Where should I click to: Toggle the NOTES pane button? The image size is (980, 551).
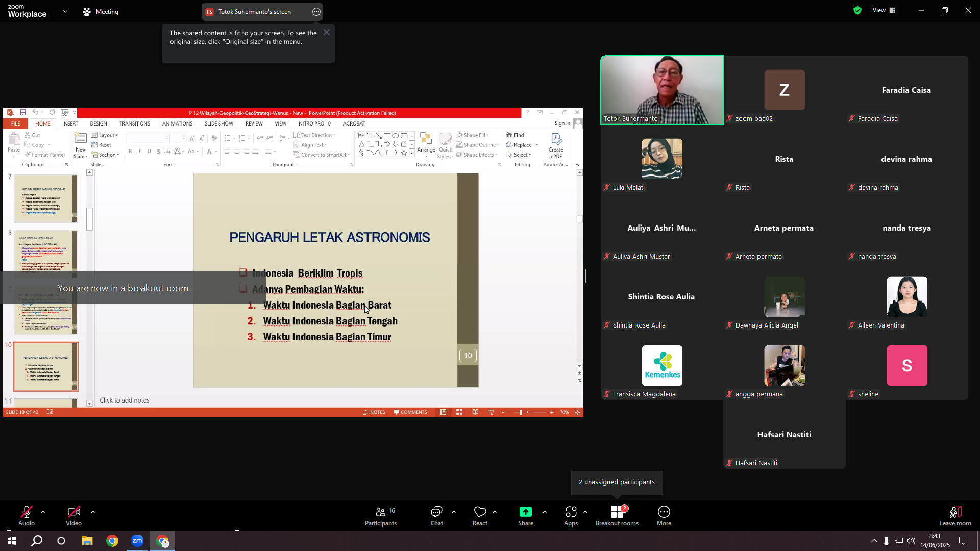click(374, 412)
